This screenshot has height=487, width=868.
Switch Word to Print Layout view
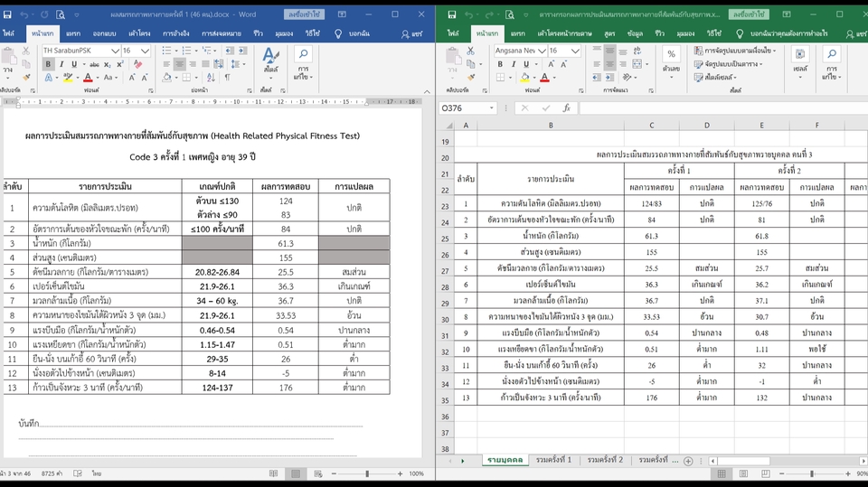pos(296,473)
